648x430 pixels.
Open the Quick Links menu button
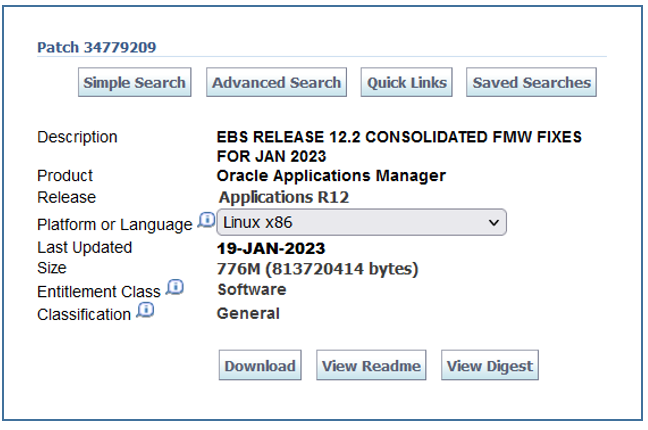407,83
